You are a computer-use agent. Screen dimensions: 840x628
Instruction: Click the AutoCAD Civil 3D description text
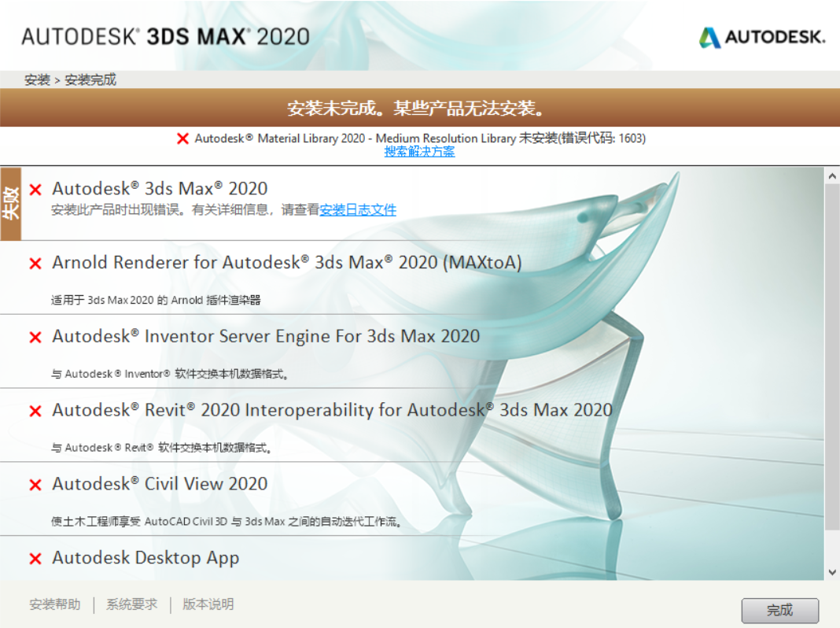(226, 522)
